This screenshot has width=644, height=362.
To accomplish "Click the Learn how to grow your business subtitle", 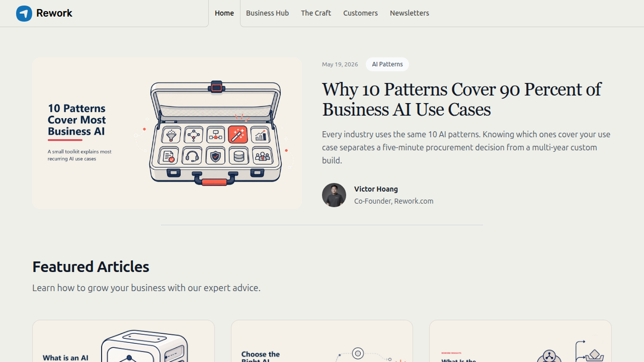I will [x=146, y=288].
